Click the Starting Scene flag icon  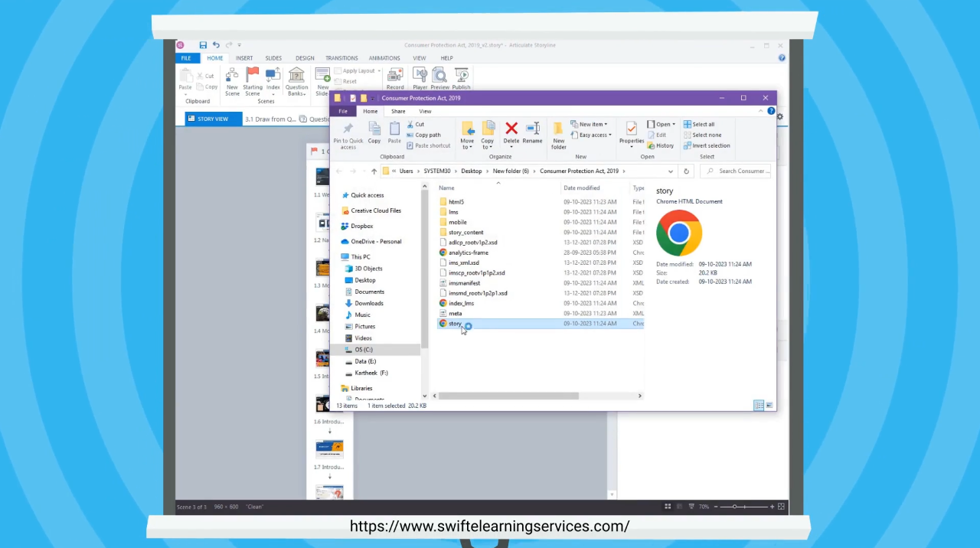[253, 76]
